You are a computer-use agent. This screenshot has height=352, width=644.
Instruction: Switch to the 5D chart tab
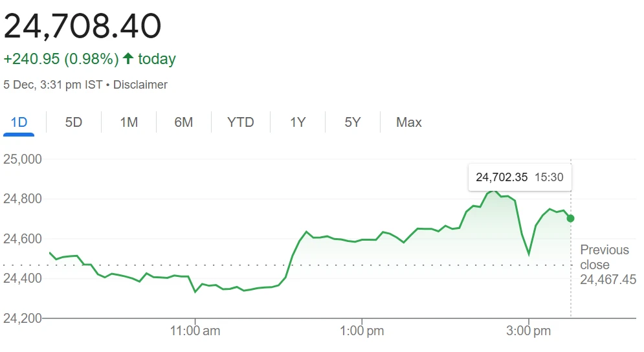[74, 122]
